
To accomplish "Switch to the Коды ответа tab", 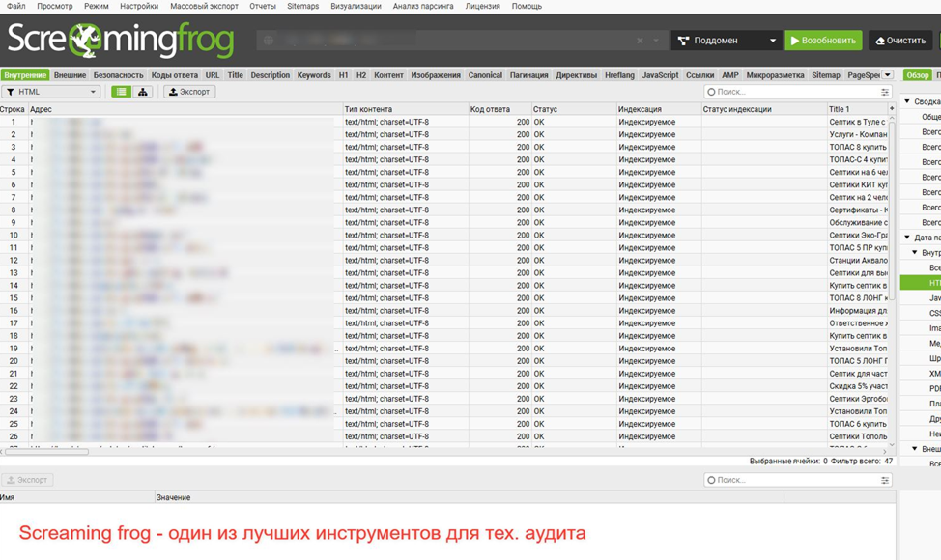I will click(175, 75).
